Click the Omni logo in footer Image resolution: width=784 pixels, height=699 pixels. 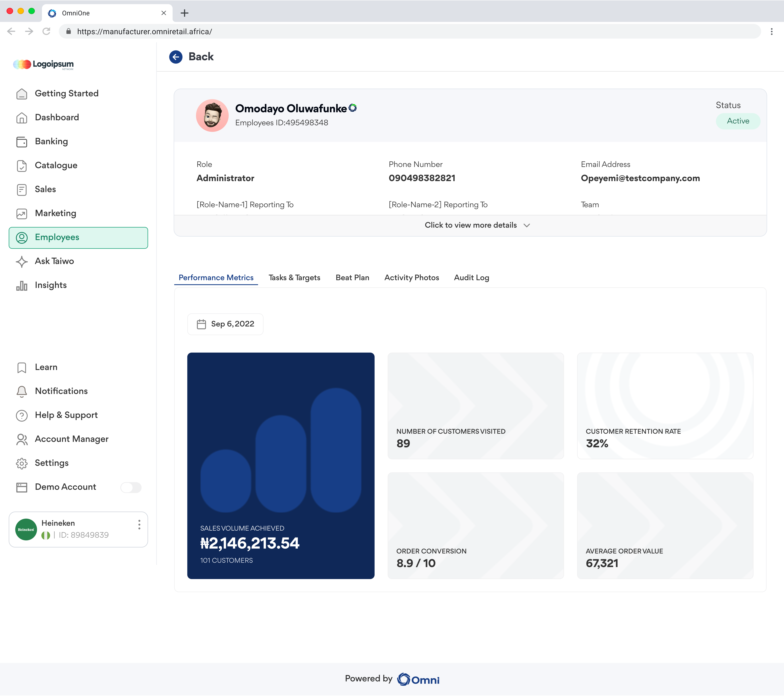(418, 679)
